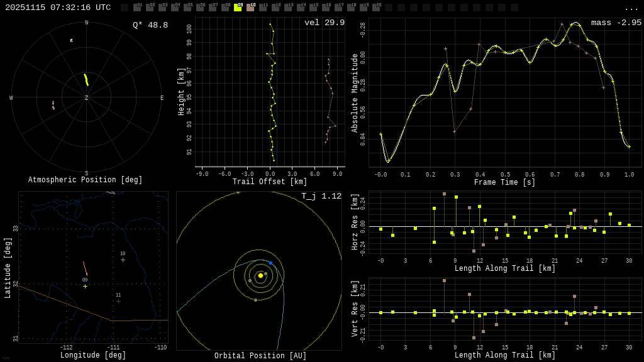Select station box 20 in top bar

tap(376, 8)
